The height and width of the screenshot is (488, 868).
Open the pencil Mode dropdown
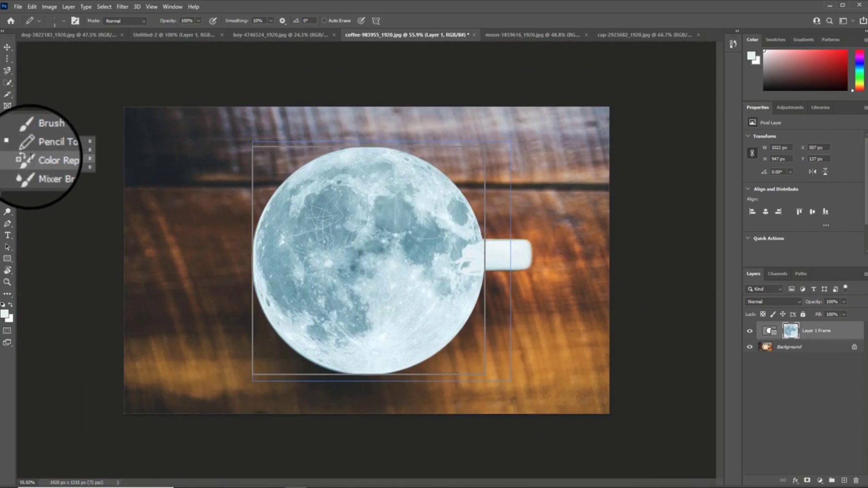tap(125, 21)
